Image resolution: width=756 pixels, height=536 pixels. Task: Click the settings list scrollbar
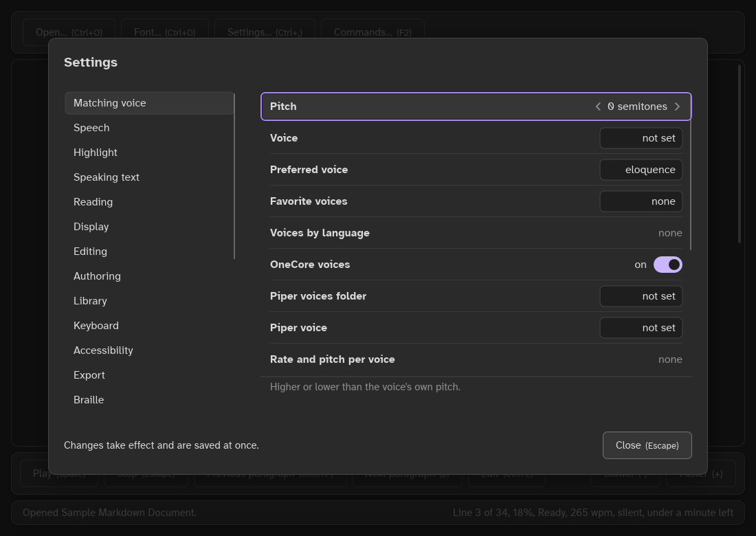point(691,172)
